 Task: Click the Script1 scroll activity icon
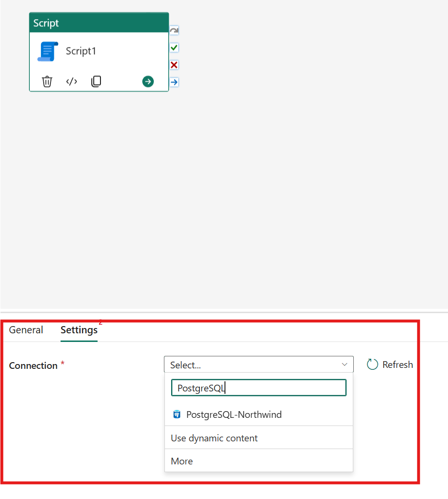(48, 51)
